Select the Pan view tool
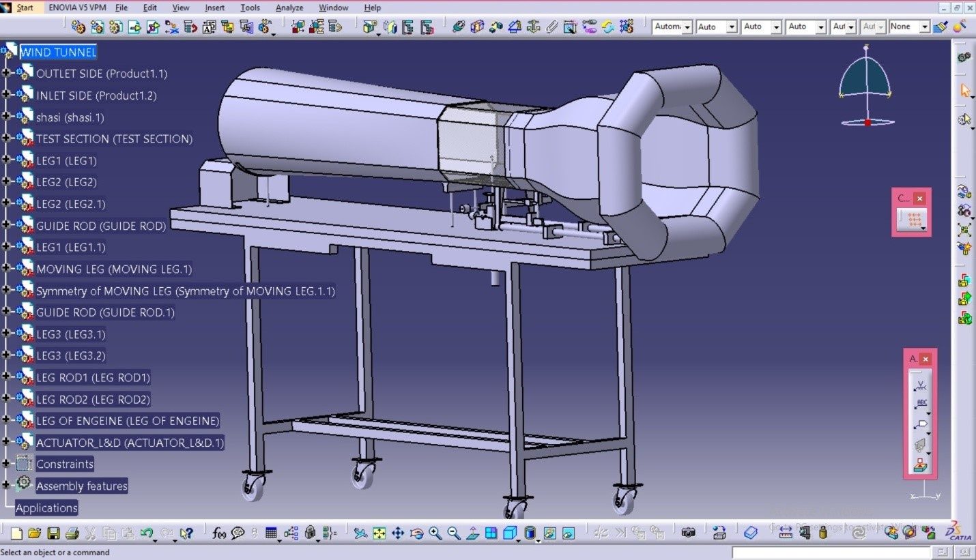The width and height of the screenshot is (976, 560). click(x=398, y=533)
